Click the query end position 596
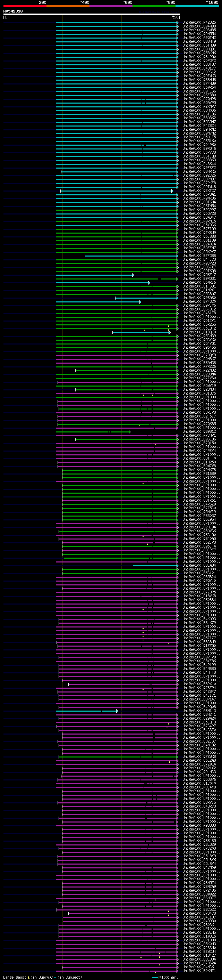Image resolution: width=222 pixels, height=980 pixels. point(175,17)
